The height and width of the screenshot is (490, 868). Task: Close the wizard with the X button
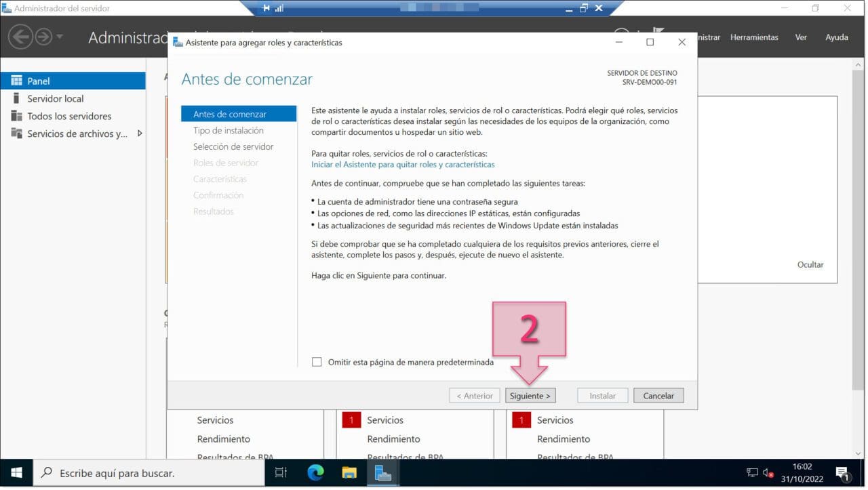(682, 42)
